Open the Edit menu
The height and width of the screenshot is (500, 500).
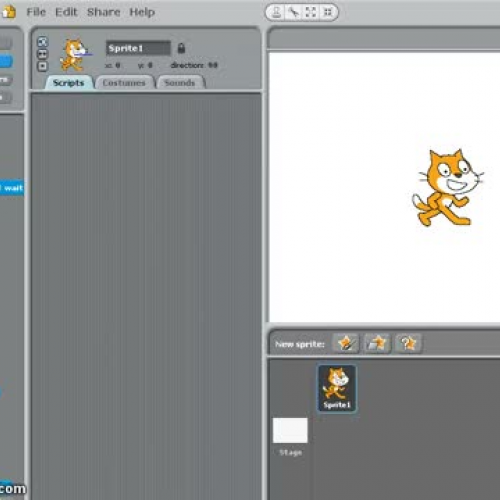(66, 12)
